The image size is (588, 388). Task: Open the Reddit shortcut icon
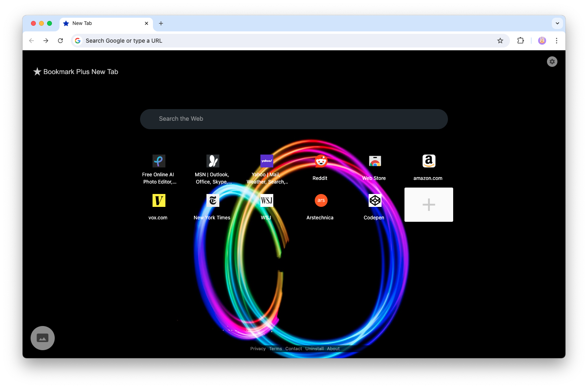click(x=321, y=161)
